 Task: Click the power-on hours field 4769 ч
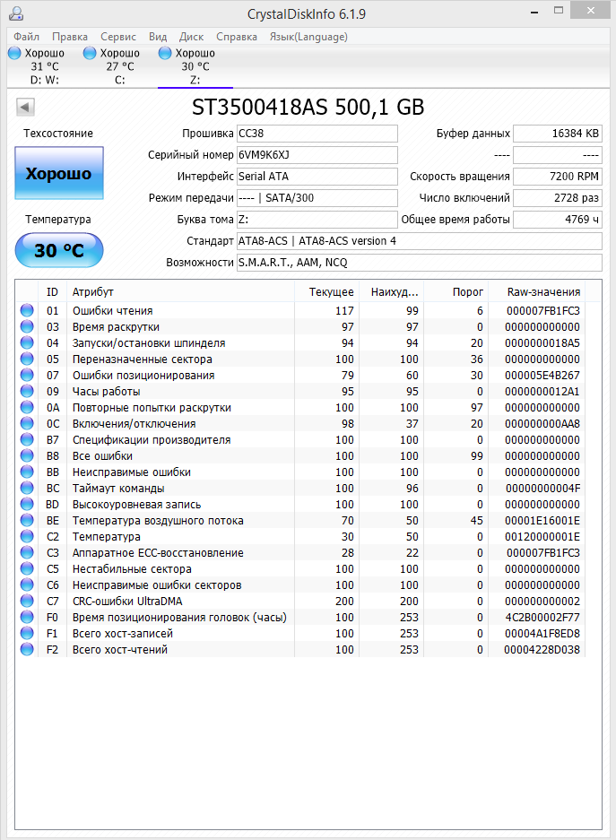(558, 219)
